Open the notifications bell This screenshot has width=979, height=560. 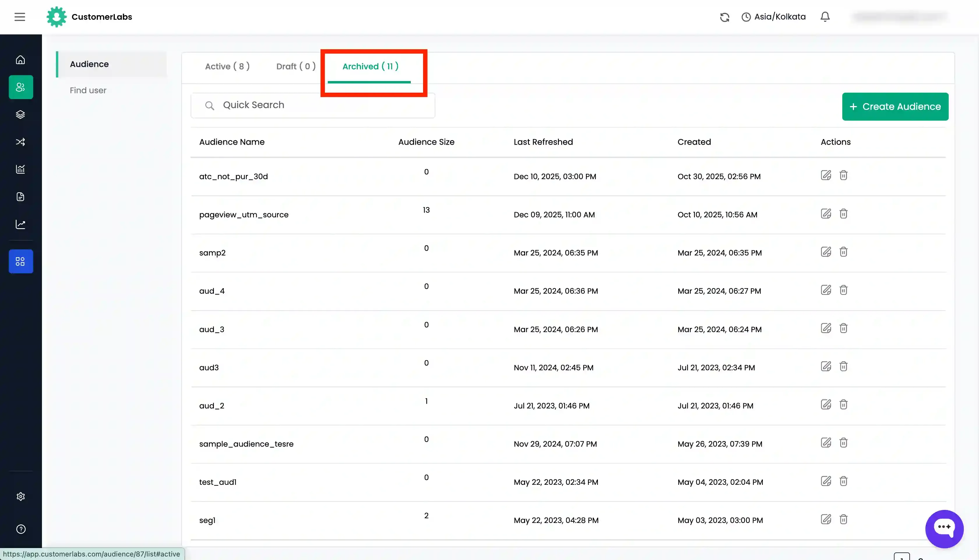tap(825, 17)
